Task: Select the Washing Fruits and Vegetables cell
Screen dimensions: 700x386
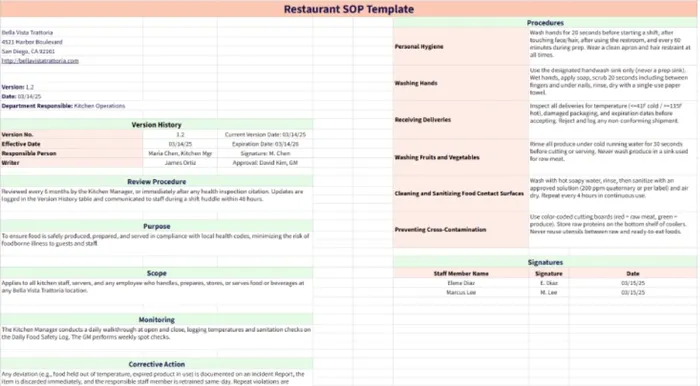Action: tap(461, 157)
